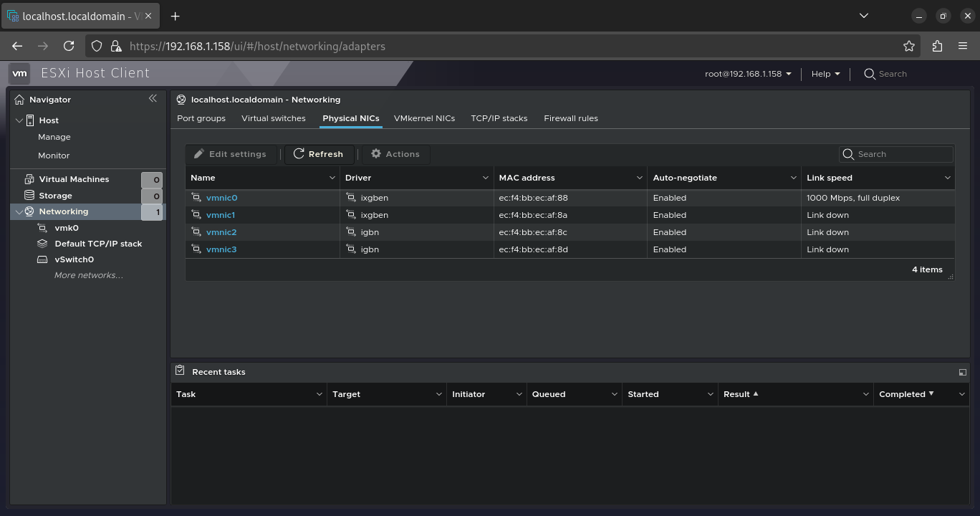This screenshot has height=516, width=980.
Task: Click the Physical NICs table search field
Action: click(x=896, y=154)
